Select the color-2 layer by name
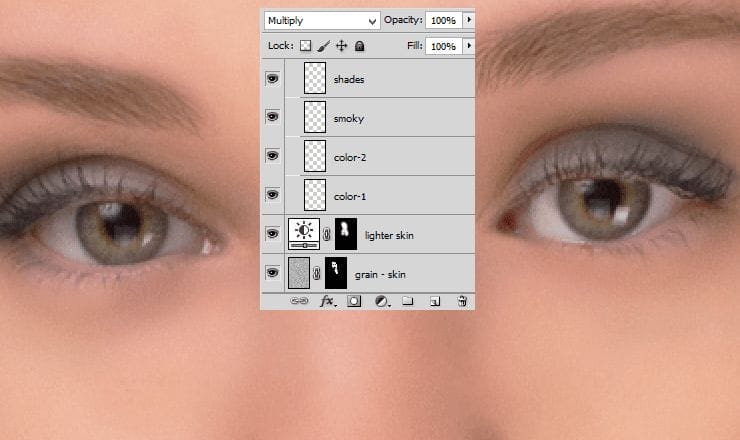This screenshot has height=440, width=740. [350, 157]
